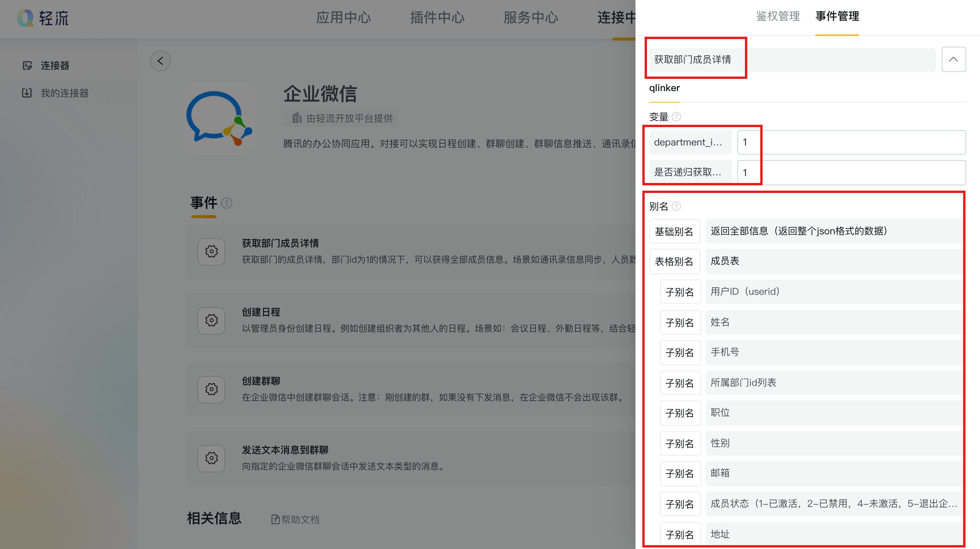Click the 企业微信 title text
This screenshot has height=549, width=980.
320,94
